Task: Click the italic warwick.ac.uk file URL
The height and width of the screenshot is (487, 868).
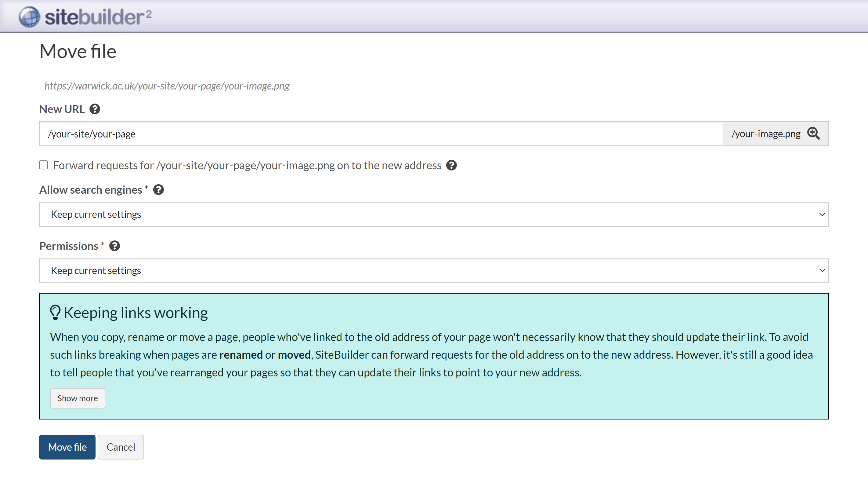Action: 167,86
